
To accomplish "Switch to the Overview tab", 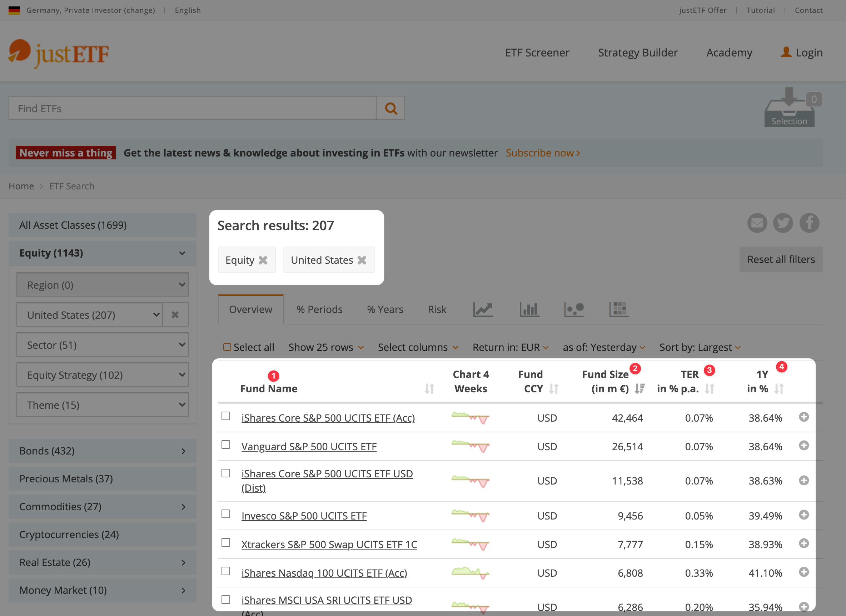I will [x=251, y=309].
